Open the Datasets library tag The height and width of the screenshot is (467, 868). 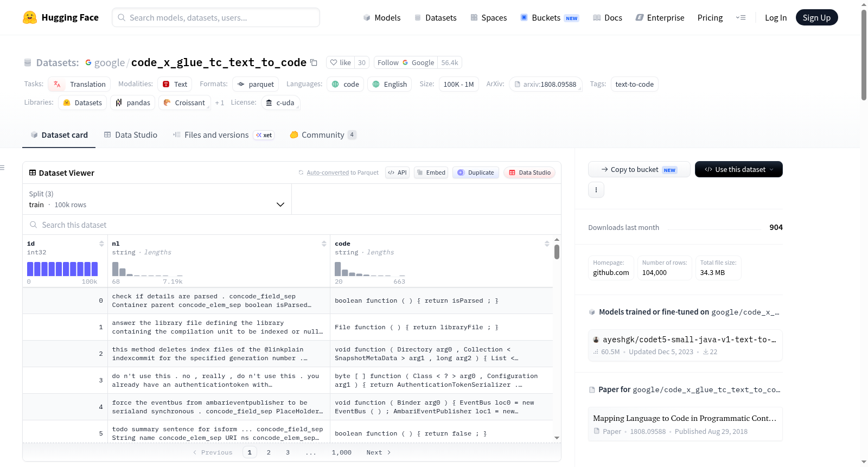pos(82,103)
